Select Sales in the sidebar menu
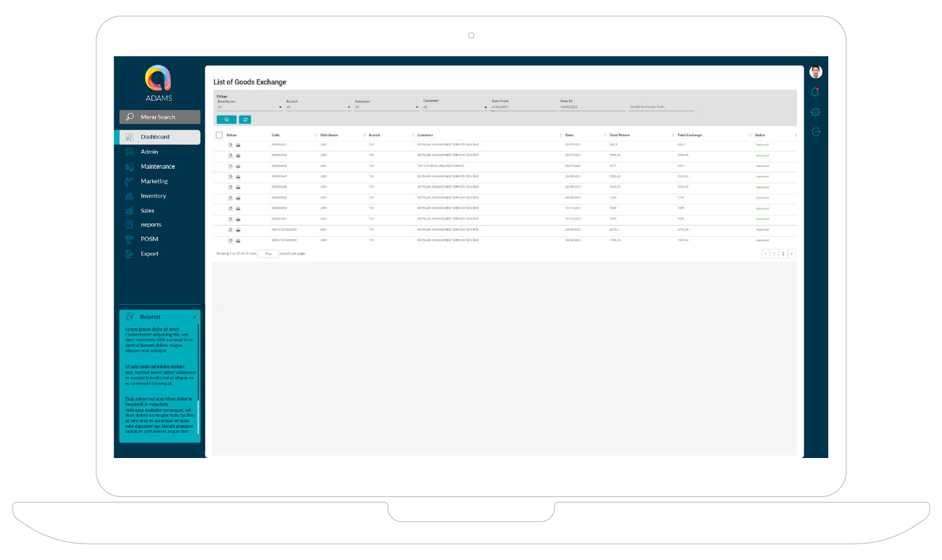942x560 pixels. click(147, 211)
